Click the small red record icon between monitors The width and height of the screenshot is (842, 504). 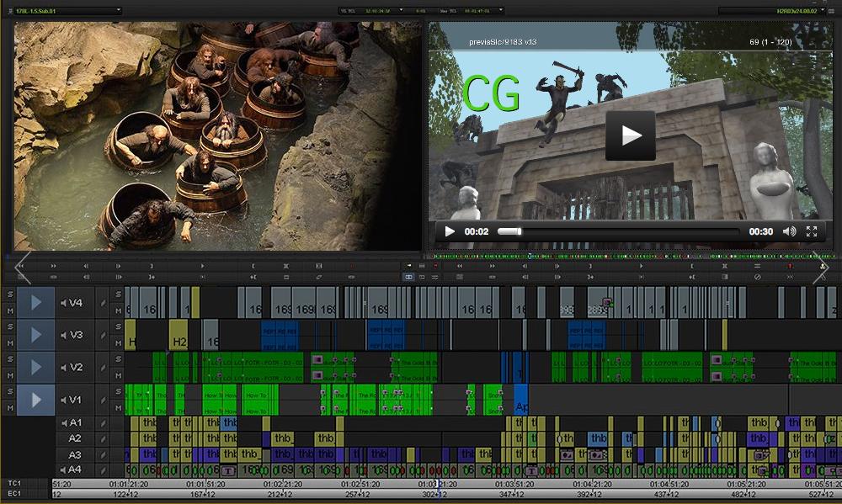pyautogui.click(x=435, y=266)
